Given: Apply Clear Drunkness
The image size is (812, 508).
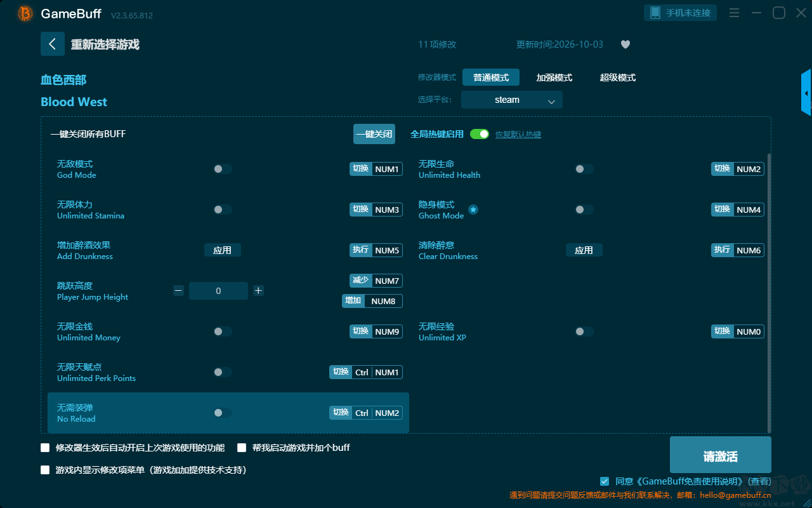Looking at the screenshot, I should pos(584,250).
